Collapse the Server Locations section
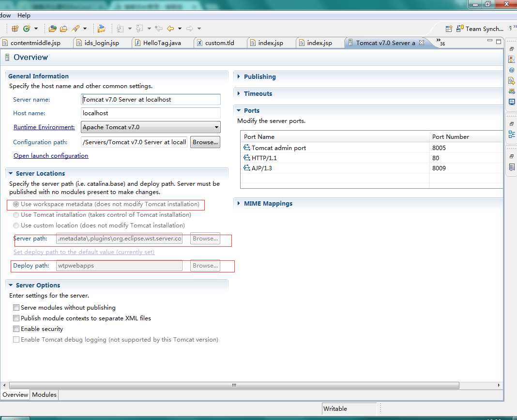Image resolution: width=517 pixels, height=420 pixels. 11,173
